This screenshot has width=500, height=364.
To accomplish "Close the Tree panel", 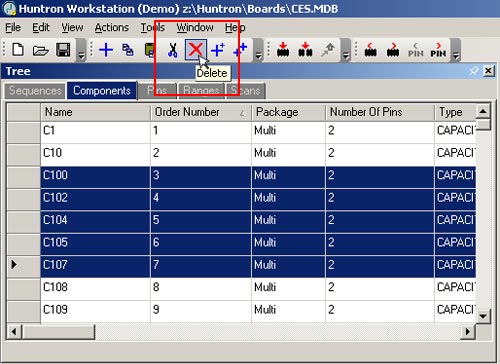I will (x=488, y=71).
